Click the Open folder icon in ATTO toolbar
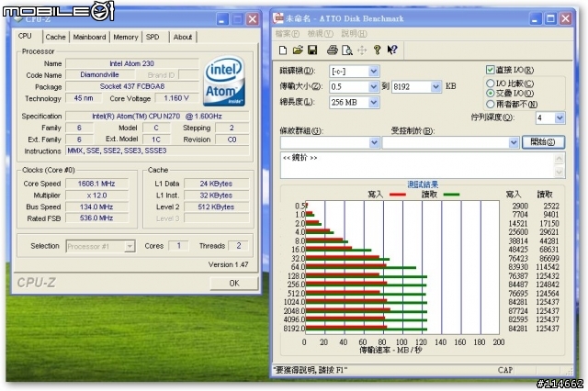588x391 pixels. pyautogui.click(x=298, y=50)
